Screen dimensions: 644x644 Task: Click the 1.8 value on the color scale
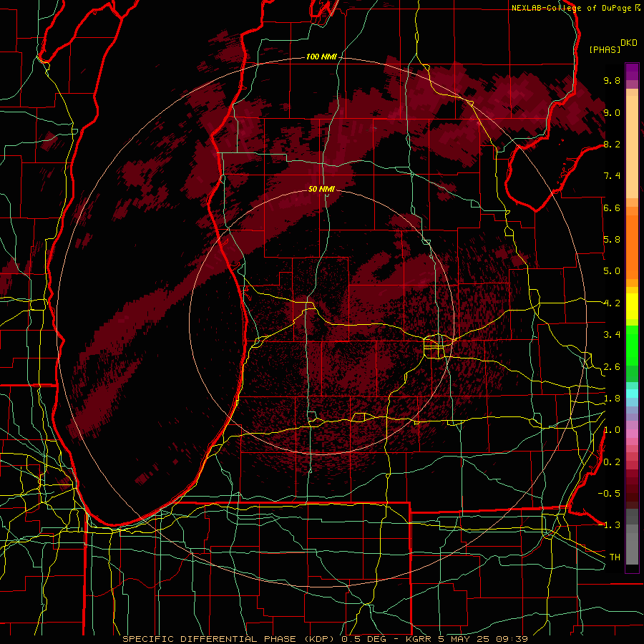(612, 399)
